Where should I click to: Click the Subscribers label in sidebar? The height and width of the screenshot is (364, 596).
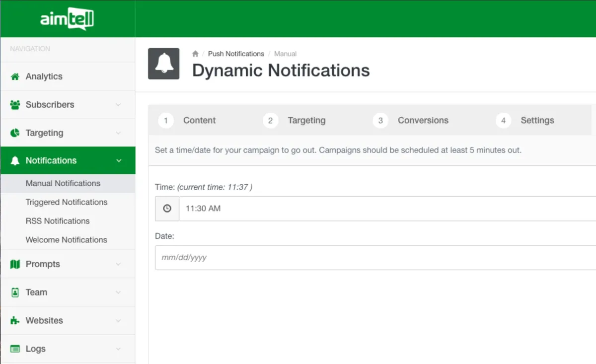[x=50, y=105]
